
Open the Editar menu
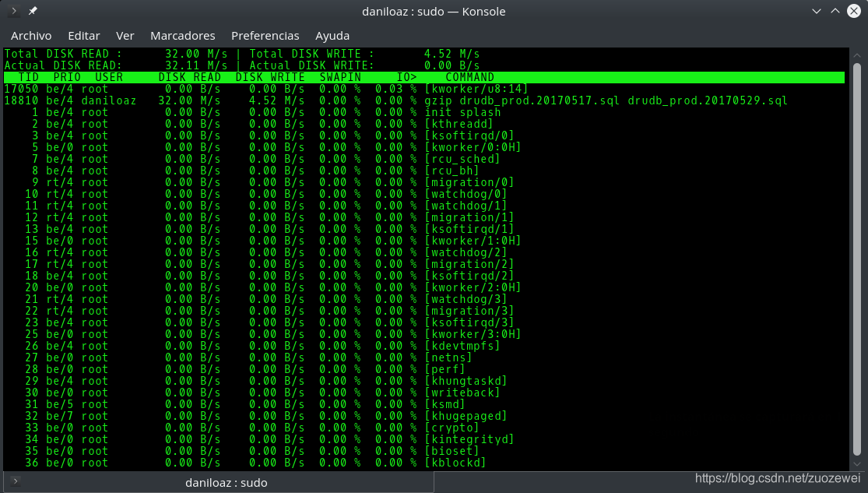pos(83,36)
